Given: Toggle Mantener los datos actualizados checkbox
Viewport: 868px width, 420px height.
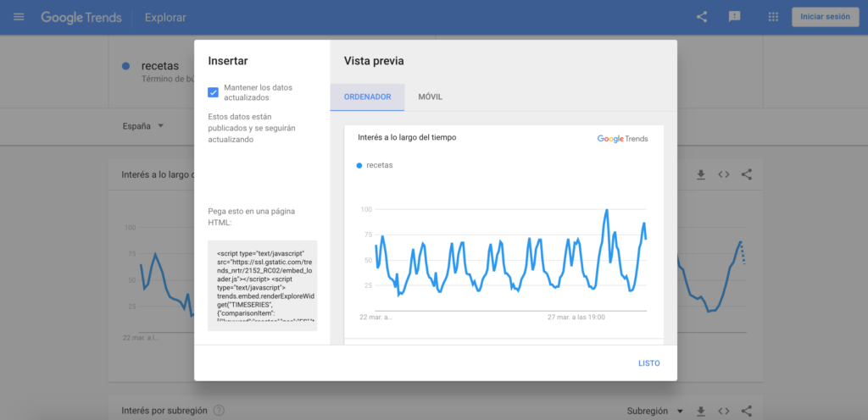Looking at the screenshot, I should 213,92.
